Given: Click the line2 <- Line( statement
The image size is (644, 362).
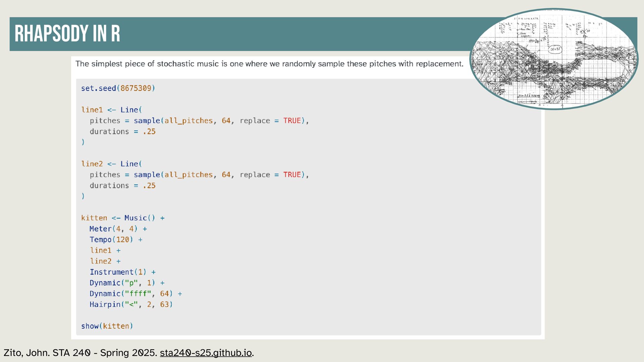Looking at the screenshot, I should click(111, 164).
